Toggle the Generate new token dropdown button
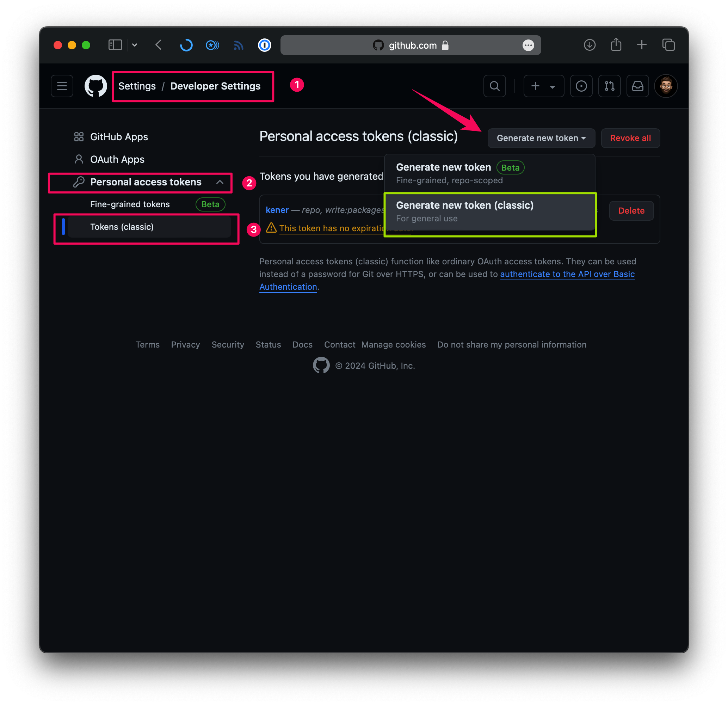The width and height of the screenshot is (728, 705). 541,138
